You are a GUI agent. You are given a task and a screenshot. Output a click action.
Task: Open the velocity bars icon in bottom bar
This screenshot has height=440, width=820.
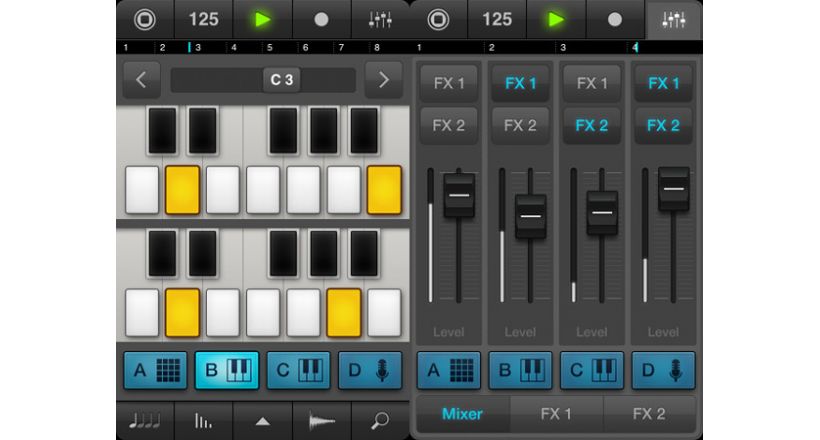click(203, 421)
